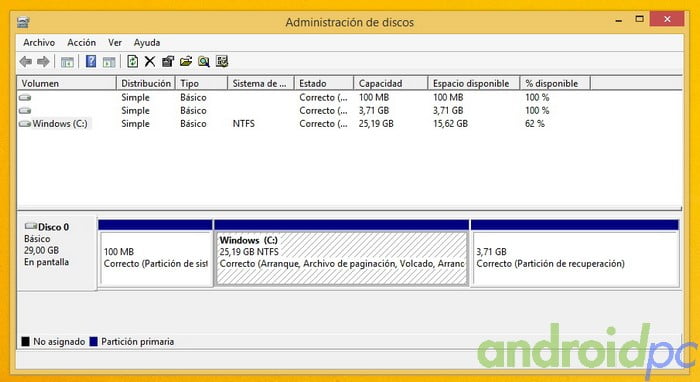Toggle the action pane toolbar icon
Viewport: 700px width, 382px height.
(x=109, y=62)
